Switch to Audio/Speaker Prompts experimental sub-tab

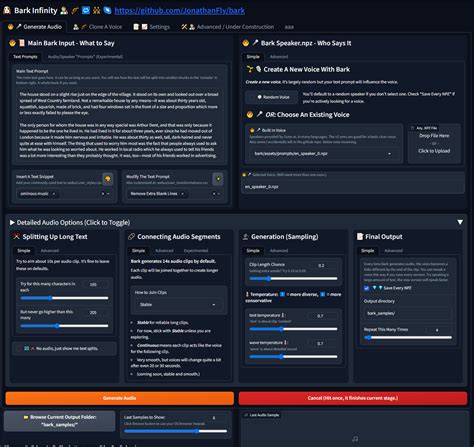tap(85, 57)
